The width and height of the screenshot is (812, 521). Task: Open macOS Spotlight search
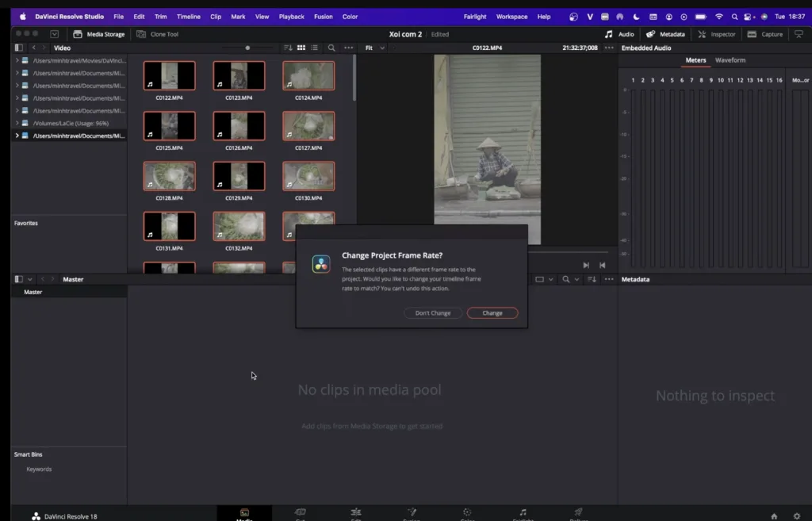click(x=734, y=17)
